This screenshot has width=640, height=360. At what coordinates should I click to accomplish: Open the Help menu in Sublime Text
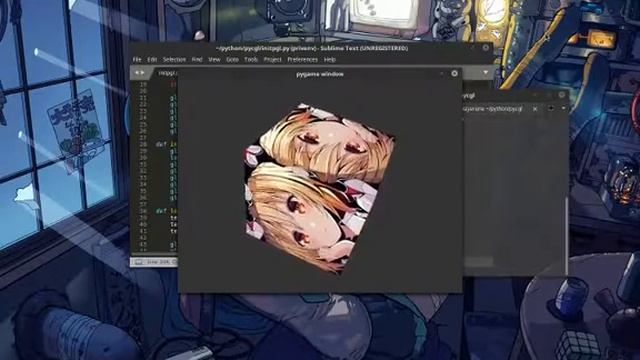click(x=330, y=60)
